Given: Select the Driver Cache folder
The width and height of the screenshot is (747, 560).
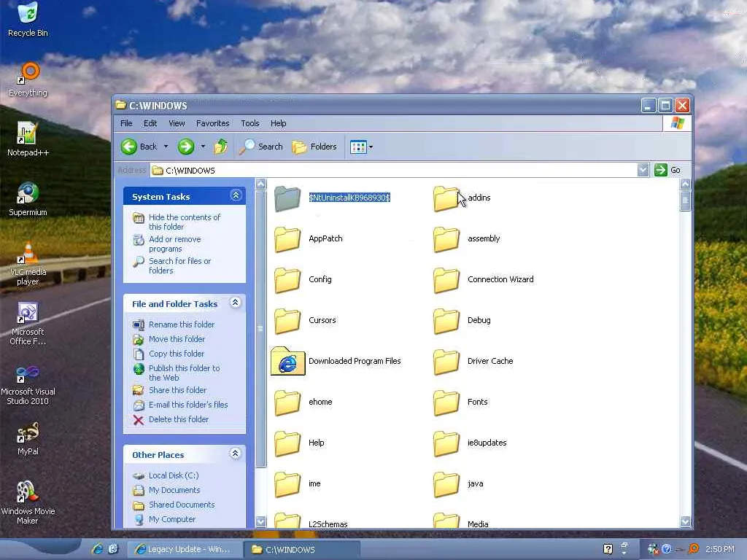Looking at the screenshot, I should (x=473, y=362).
